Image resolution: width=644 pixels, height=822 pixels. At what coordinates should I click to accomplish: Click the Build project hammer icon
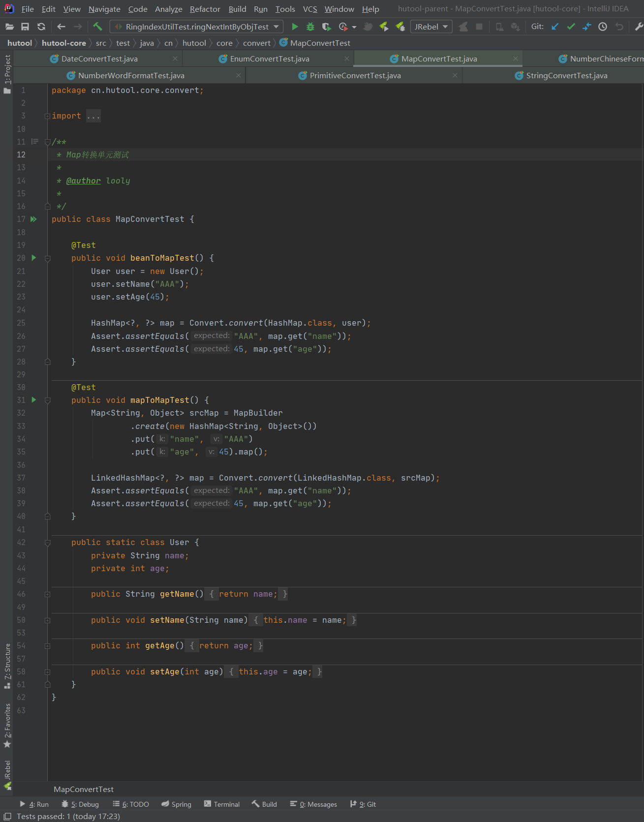(97, 27)
